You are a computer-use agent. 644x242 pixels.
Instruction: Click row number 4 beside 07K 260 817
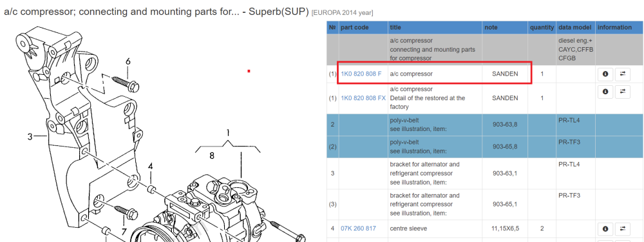(332, 228)
